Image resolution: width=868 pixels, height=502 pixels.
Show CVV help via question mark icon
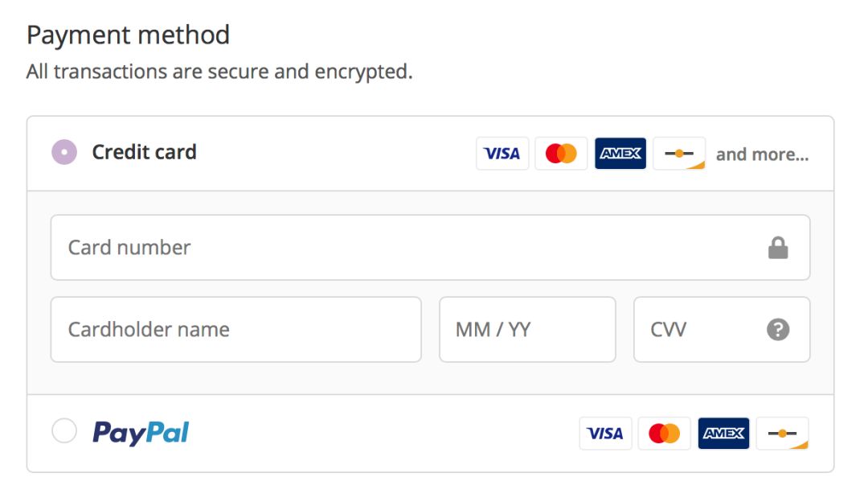pos(777,329)
